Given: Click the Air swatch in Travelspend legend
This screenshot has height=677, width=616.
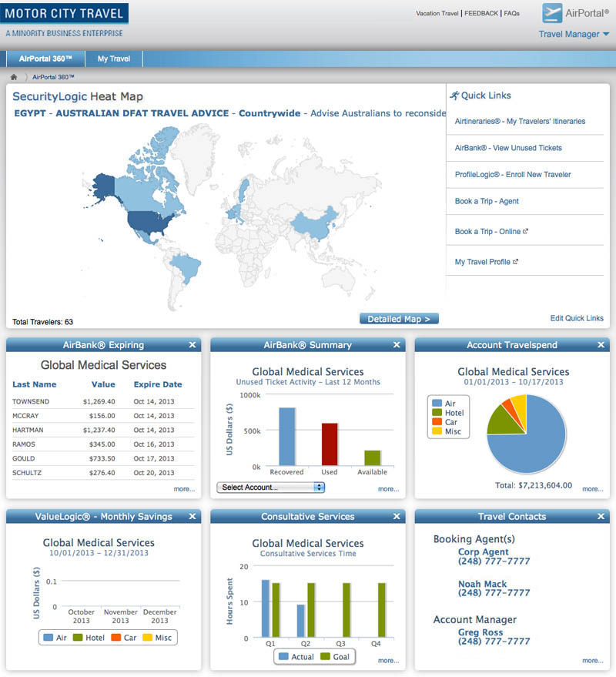Looking at the screenshot, I should [437, 403].
